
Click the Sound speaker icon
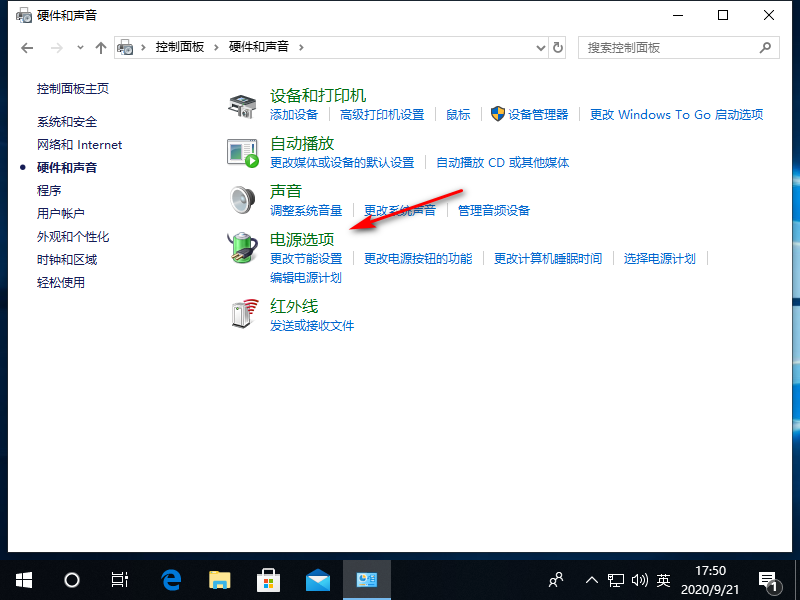(243, 200)
